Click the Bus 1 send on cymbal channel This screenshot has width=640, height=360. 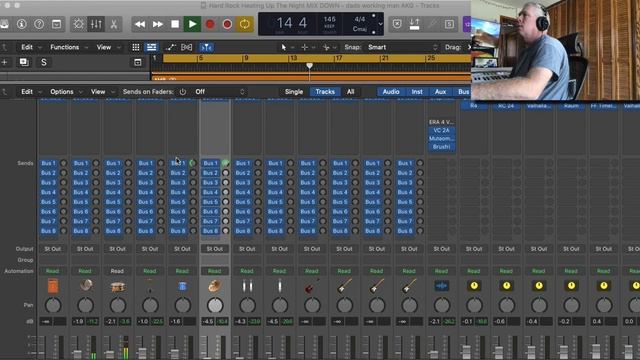coord(211,163)
